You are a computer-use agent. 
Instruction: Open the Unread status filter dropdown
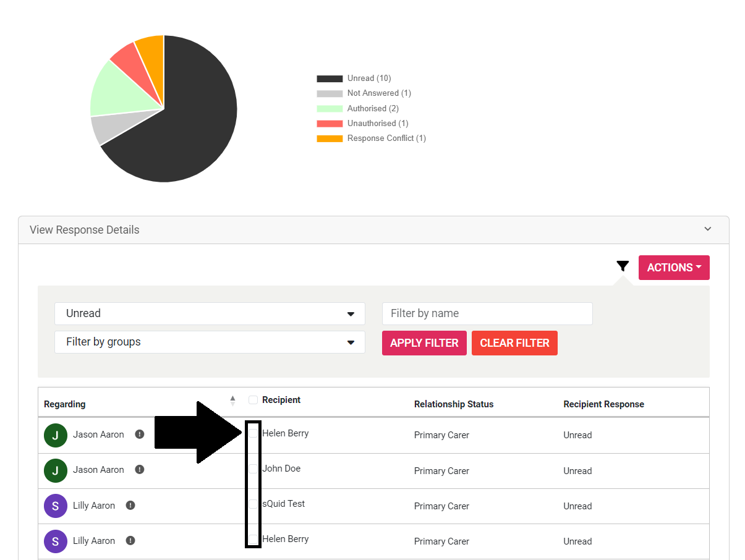coord(210,313)
